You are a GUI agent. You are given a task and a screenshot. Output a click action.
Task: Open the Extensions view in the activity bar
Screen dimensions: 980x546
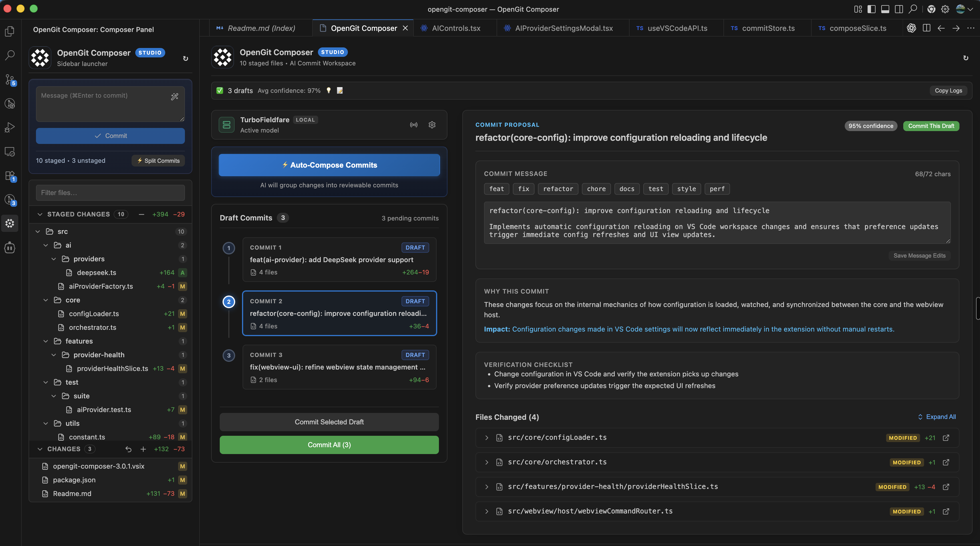coord(10,176)
